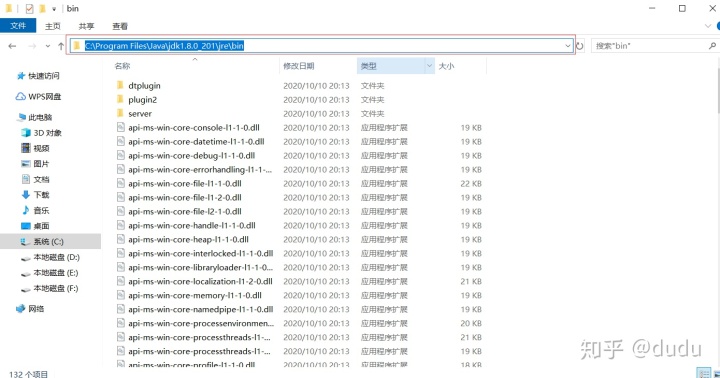Open the 音乐 folder
The height and width of the screenshot is (378, 720).
[41, 210]
